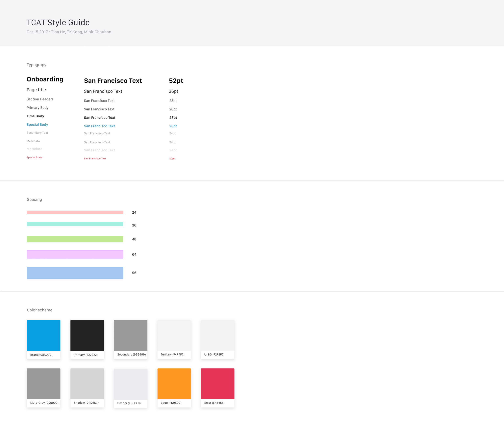Click the Tertiary (F4F4F7) swatch
Viewport: 504px width, 426px height.
coord(174,335)
